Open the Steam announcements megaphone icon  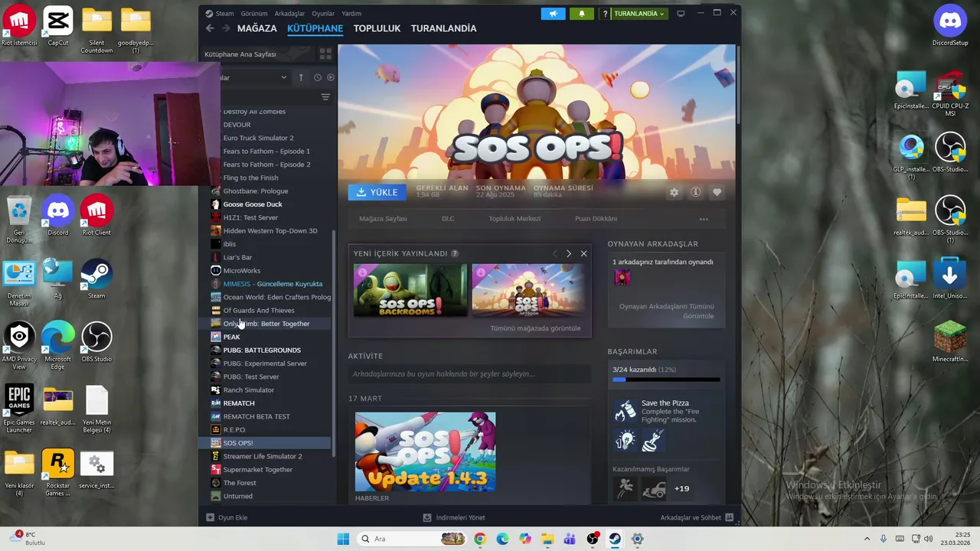[x=553, y=14]
